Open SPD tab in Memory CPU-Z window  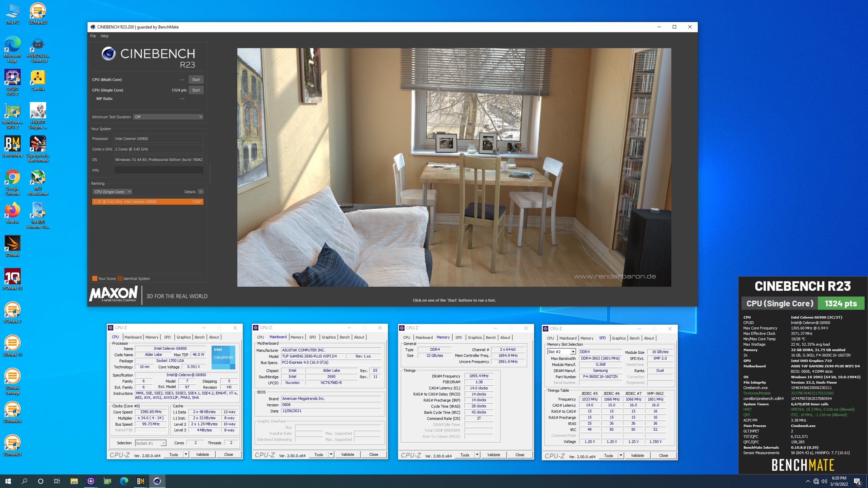(x=459, y=338)
